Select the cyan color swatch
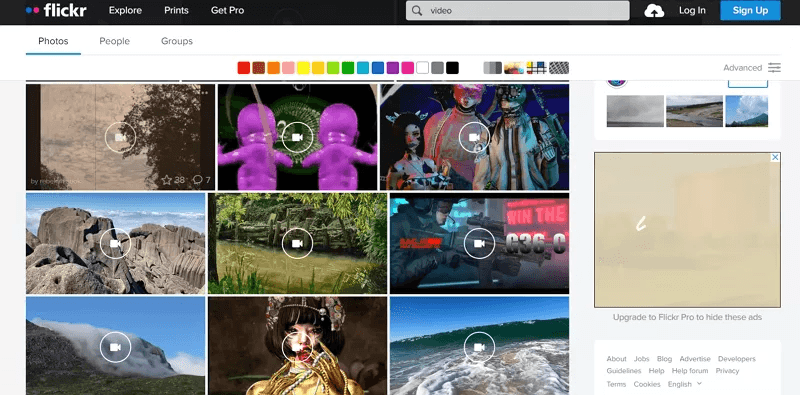The image size is (800, 395). (363, 67)
